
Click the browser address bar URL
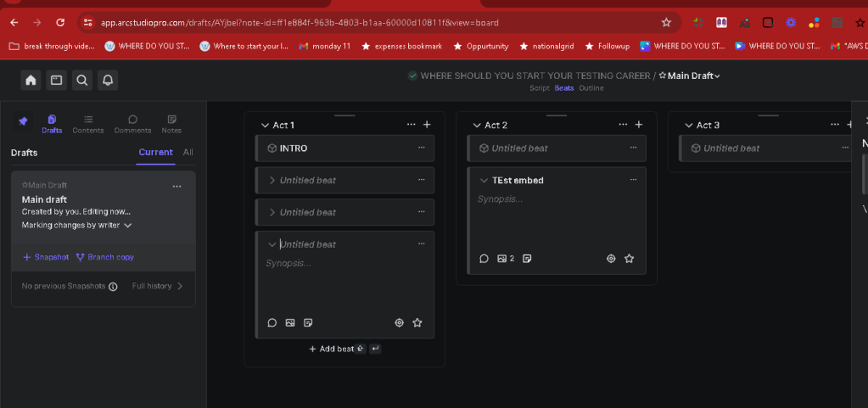300,23
